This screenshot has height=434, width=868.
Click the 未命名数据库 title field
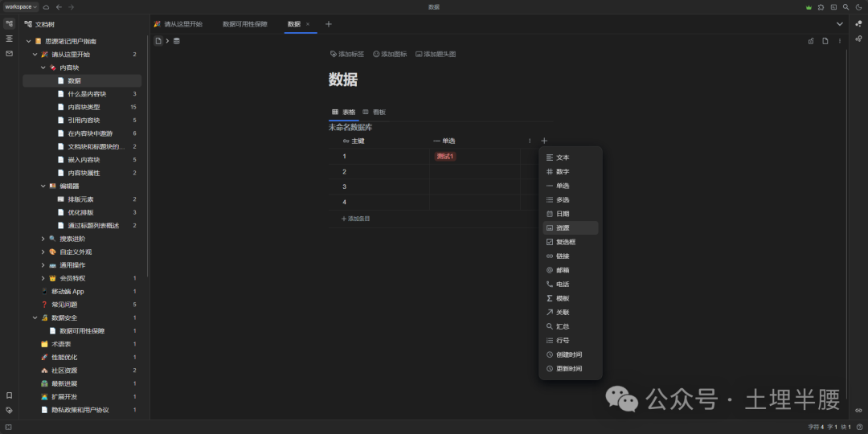pos(350,127)
